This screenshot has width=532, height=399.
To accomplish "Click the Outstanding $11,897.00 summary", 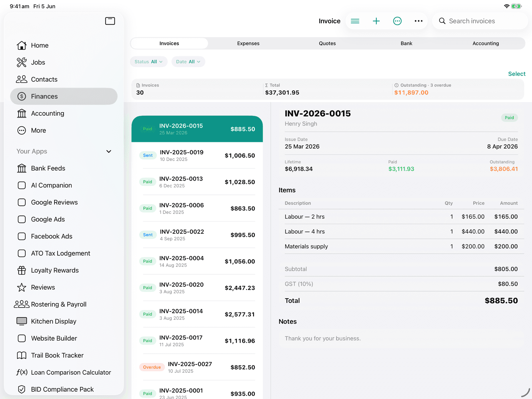I will (x=423, y=89).
